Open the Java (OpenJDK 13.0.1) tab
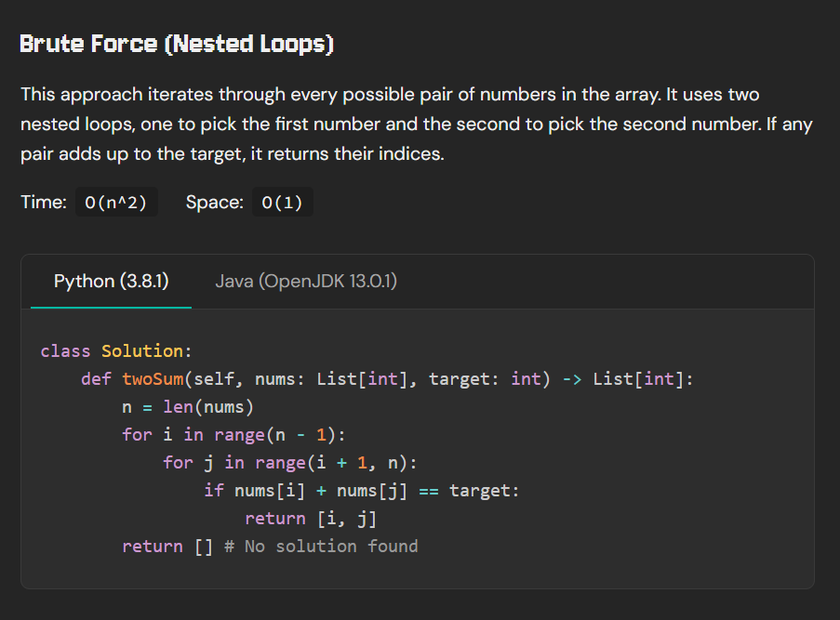This screenshot has height=620, width=840. pyautogui.click(x=306, y=281)
